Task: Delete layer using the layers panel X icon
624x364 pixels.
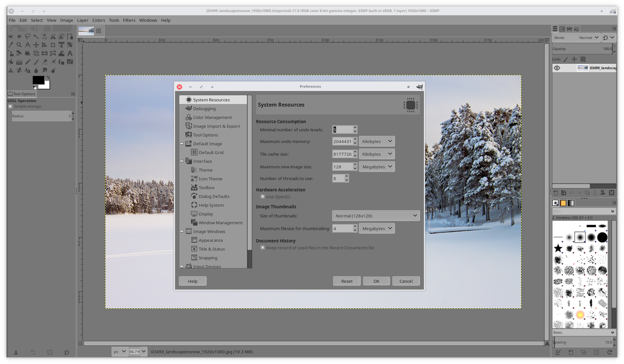Action: click(612, 193)
